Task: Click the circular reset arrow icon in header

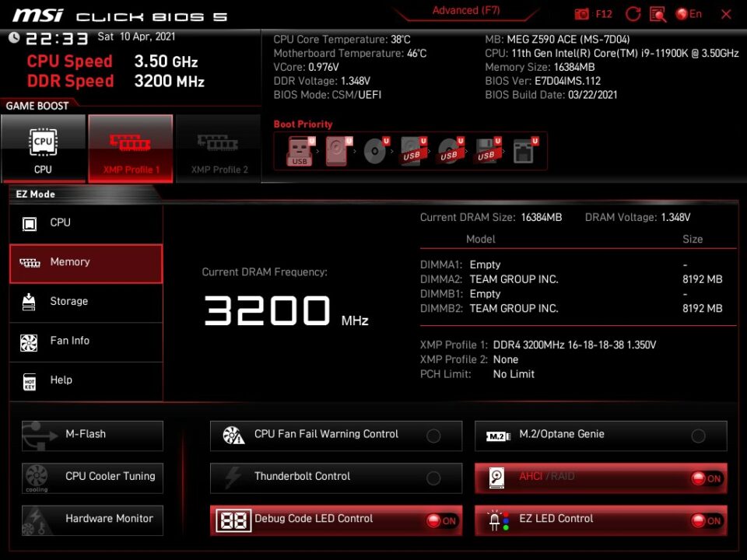Action: 633,14
